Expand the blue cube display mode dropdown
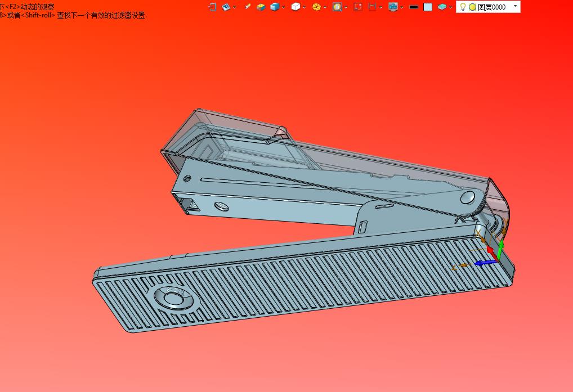Screen dimensions: 573x392 click(283, 7)
